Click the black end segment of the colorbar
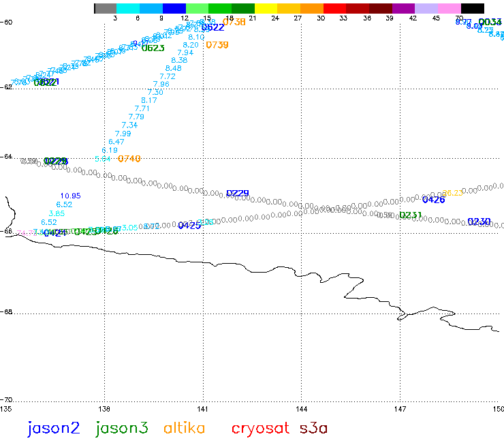 point(473,8)
